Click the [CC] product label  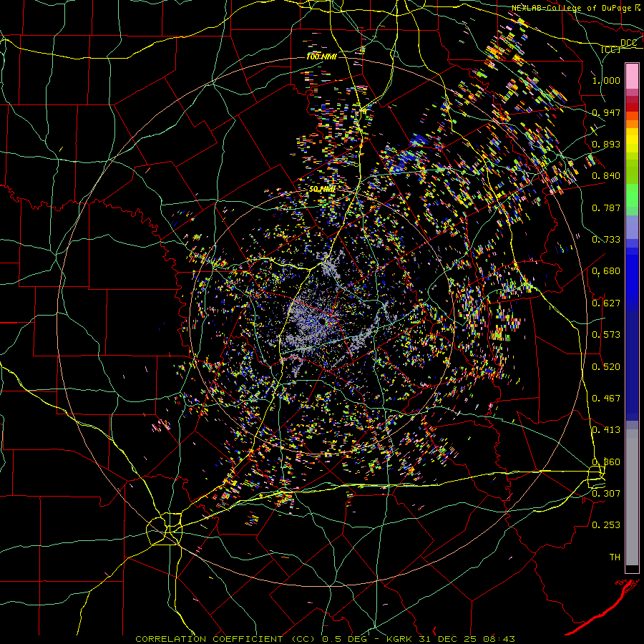click(x=610, y=49)
